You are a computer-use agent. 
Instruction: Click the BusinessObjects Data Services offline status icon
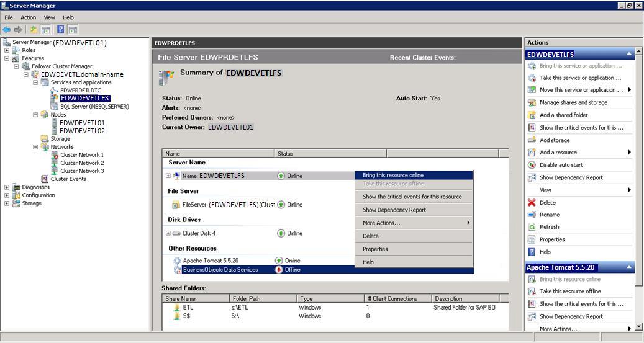(279, 270)
